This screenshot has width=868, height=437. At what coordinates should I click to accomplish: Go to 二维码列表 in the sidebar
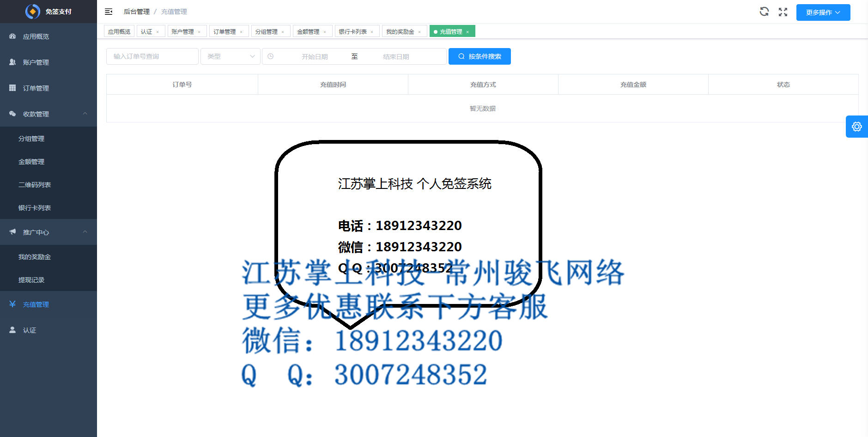pos(49,184)
